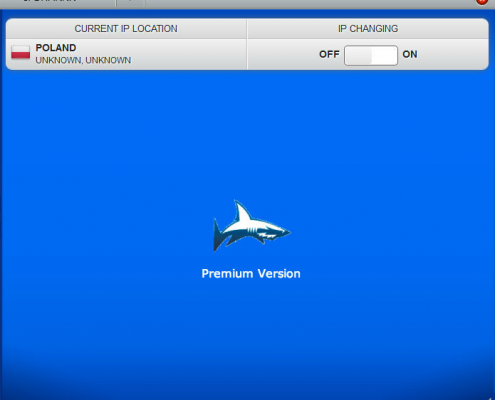Click the OFF label beside switch

329,54
